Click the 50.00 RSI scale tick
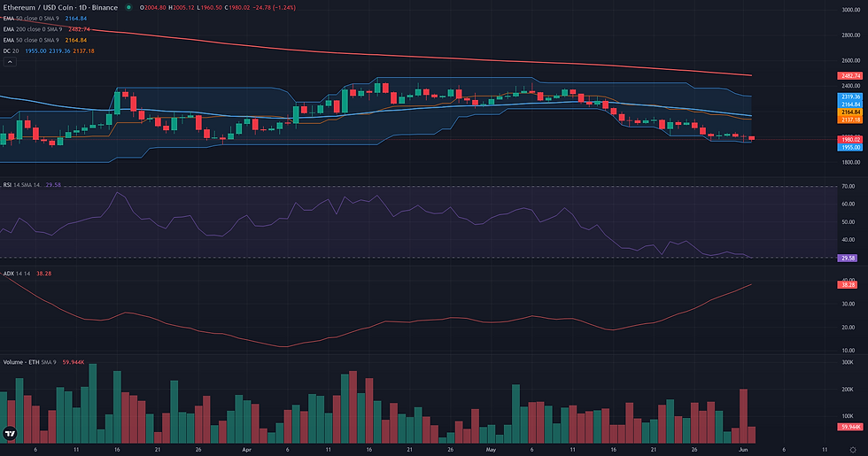Screen dimensions: 868x456 pyautogui.click(x=849, y=222)
